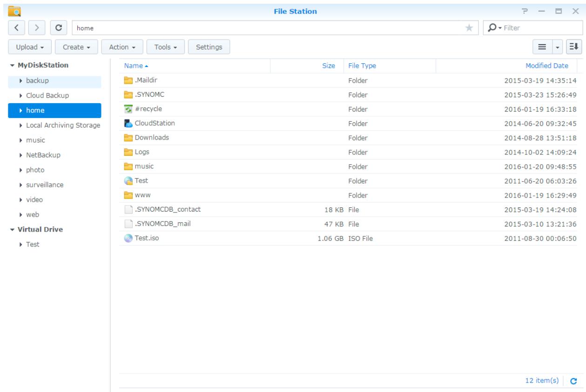Select the Logs folder icon
The width and height of the screenshot is (586, 392).
pos(128,153)
